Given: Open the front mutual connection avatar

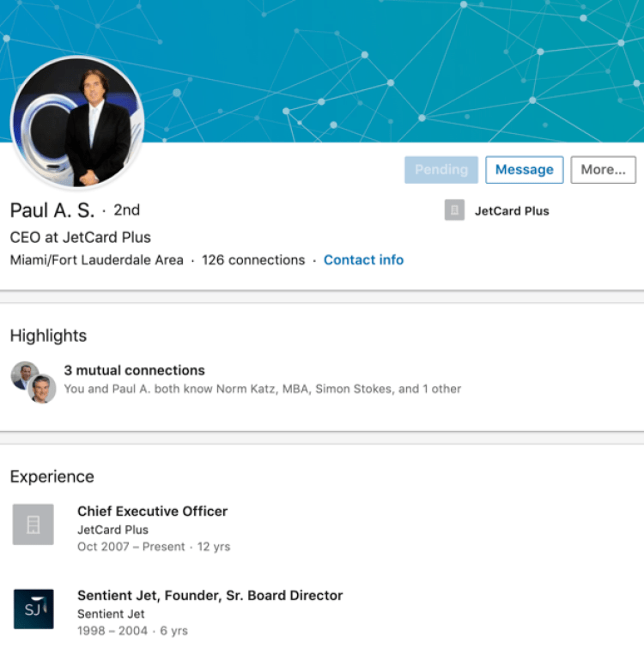Looking at the screenshot, I should tap(42, 389).
